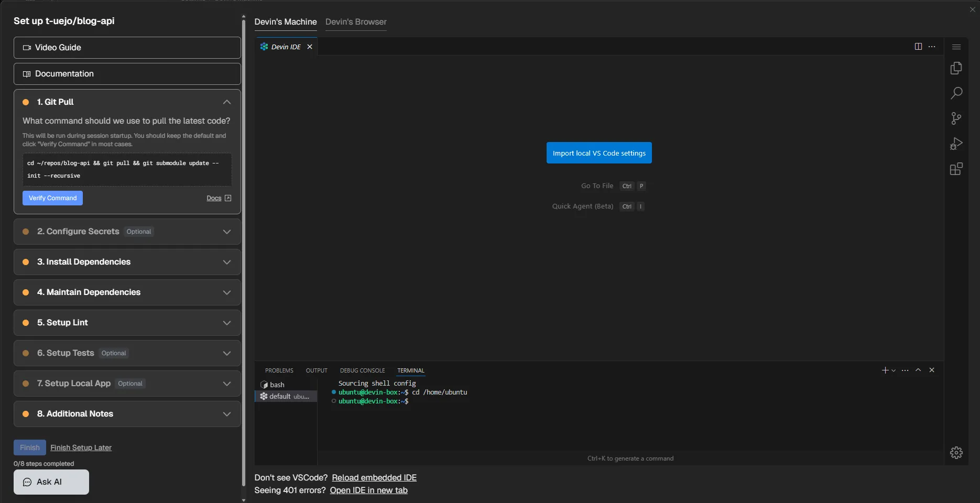Open the terminal profile dropdown chevron
This screenshot has width=980, height=503.
tap(892, 370)
